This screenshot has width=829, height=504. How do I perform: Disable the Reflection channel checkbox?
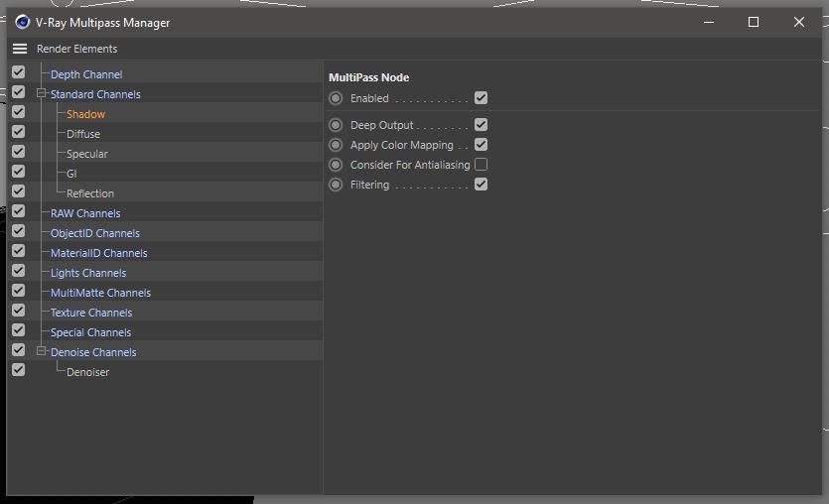point(19,191)
